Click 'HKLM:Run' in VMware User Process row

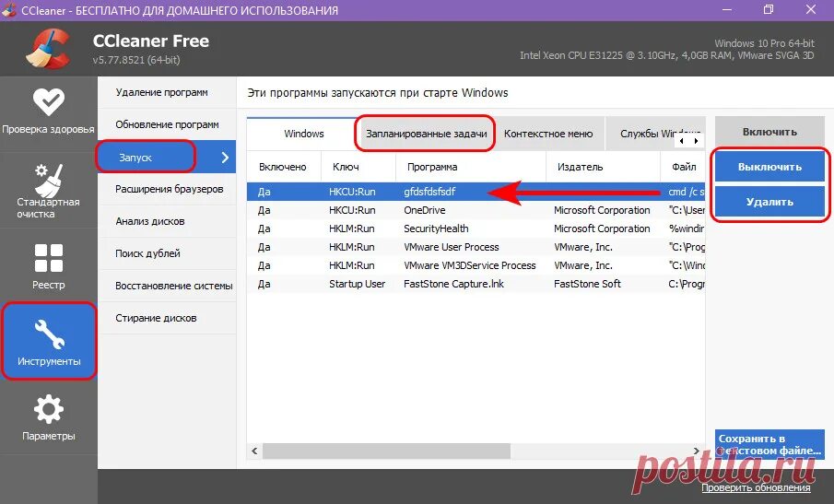352,247
